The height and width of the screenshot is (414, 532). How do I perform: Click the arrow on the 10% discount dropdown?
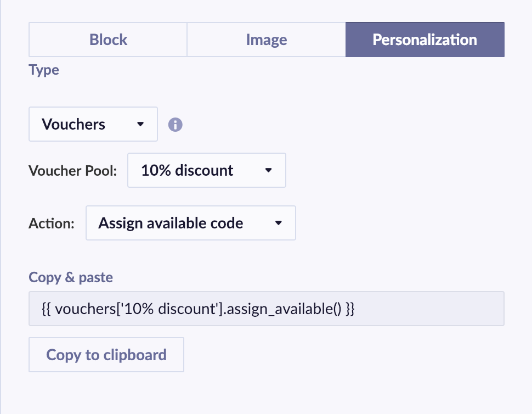(268, 171)
